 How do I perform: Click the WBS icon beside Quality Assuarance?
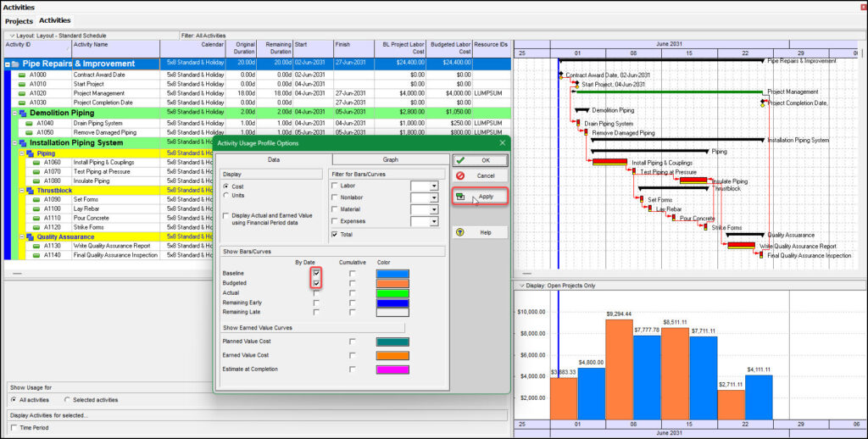coord(30,237)
